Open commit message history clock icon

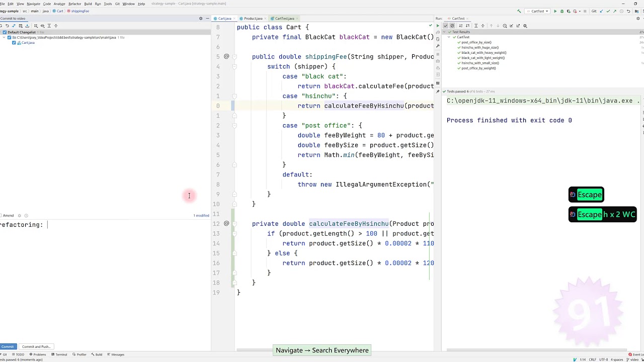click(26, 216)
